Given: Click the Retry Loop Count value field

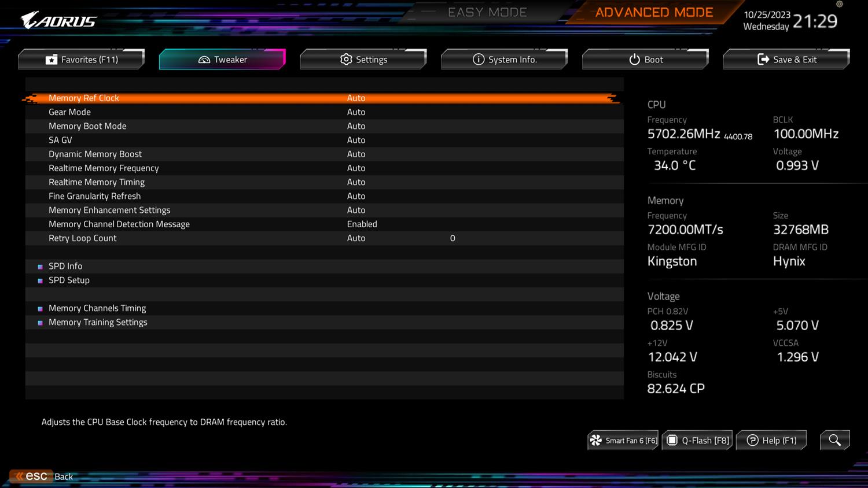Looking at the screenshot, I should point(453,238).
